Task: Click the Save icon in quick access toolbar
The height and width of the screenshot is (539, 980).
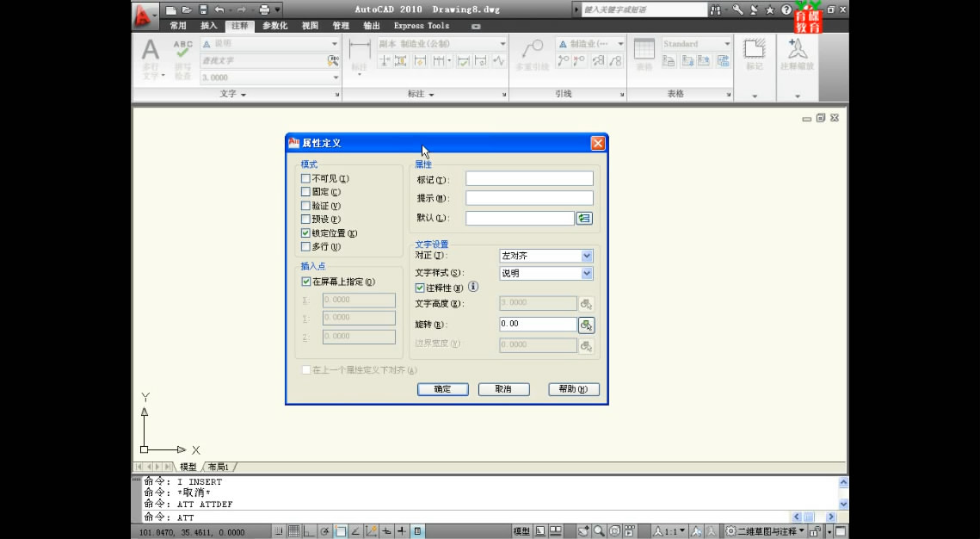Action: pos(203,10)
